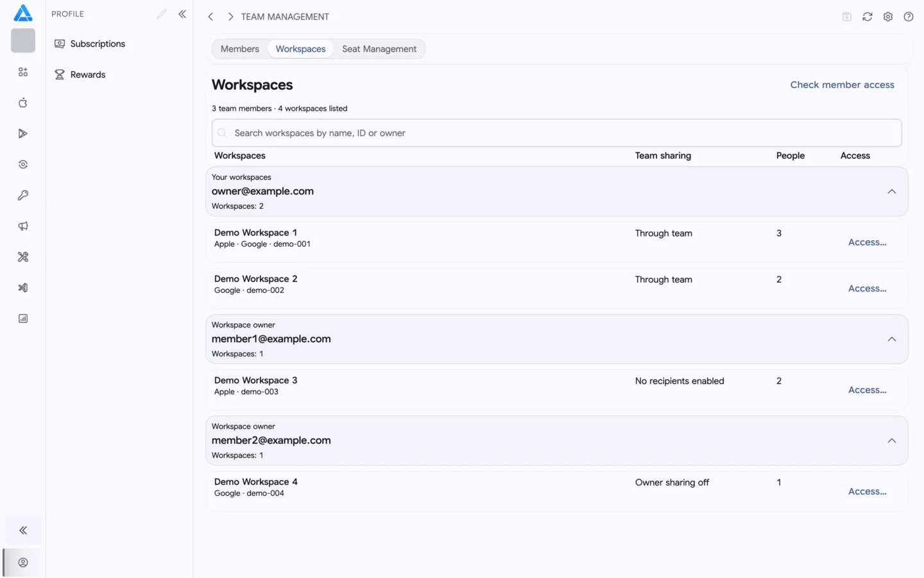Select the Workspaces tab
The image size is (924, 578).
click(301, 49)
